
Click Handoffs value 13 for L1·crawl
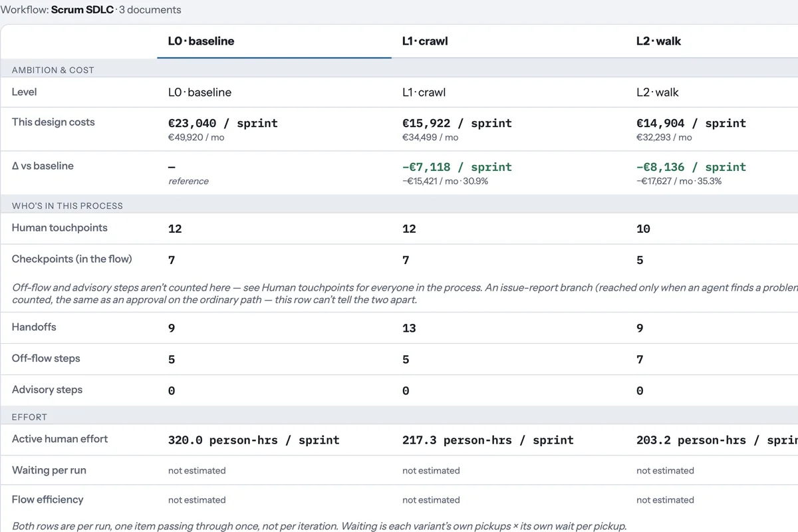click(409, 328)
